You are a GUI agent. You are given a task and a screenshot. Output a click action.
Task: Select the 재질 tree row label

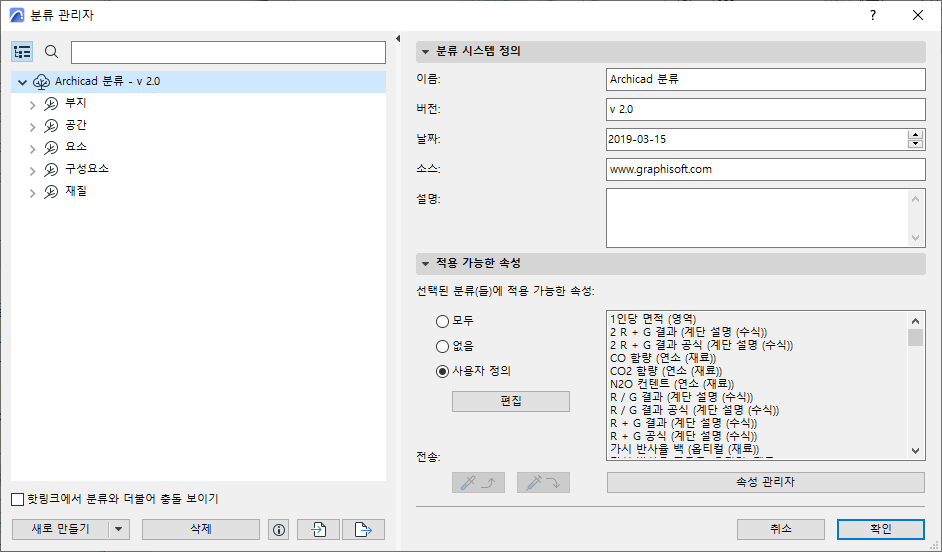pos(76,192)
